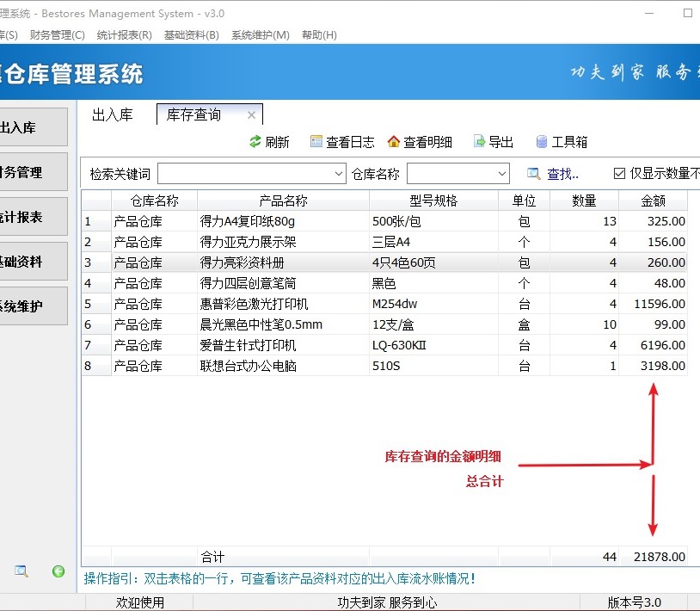Click the 单位 column header
Screen dimensions: 700x611
[524, 201]
